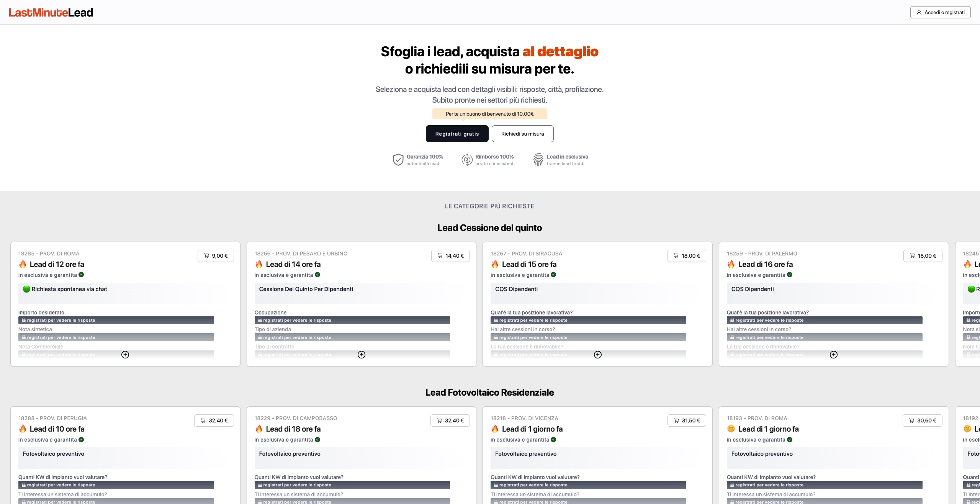
Task: Click verified check badge on lead 18285 Roma card
Action: [81, 275]
